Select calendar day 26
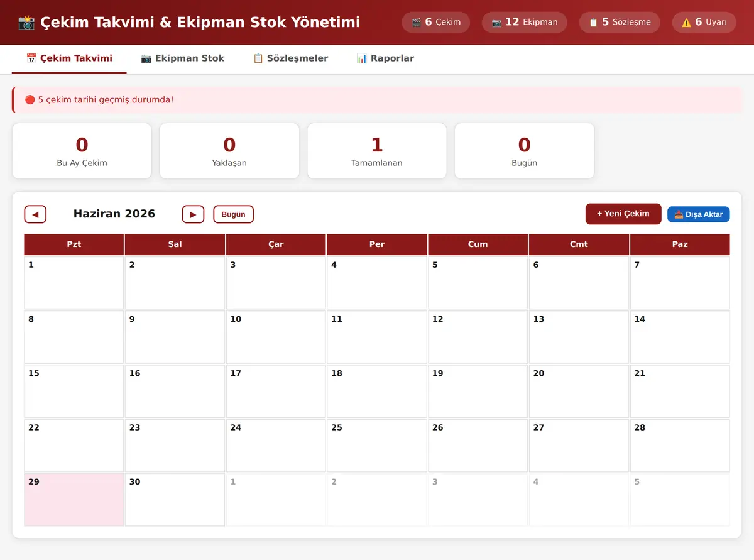The height and width of the screenshot is (560, 754). [478, 446]
